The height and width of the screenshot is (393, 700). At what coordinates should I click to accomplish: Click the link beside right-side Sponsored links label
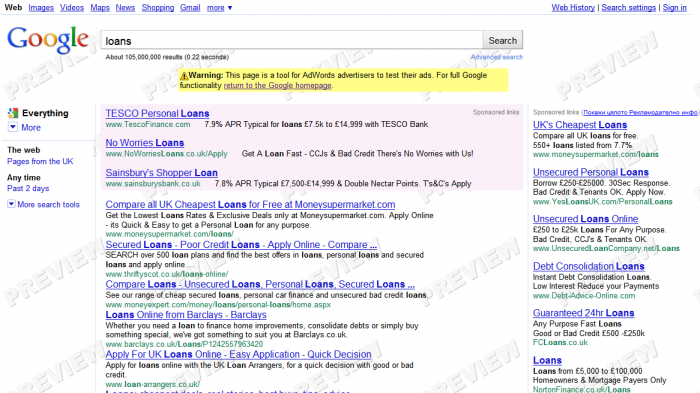click(x=640, y=113)
